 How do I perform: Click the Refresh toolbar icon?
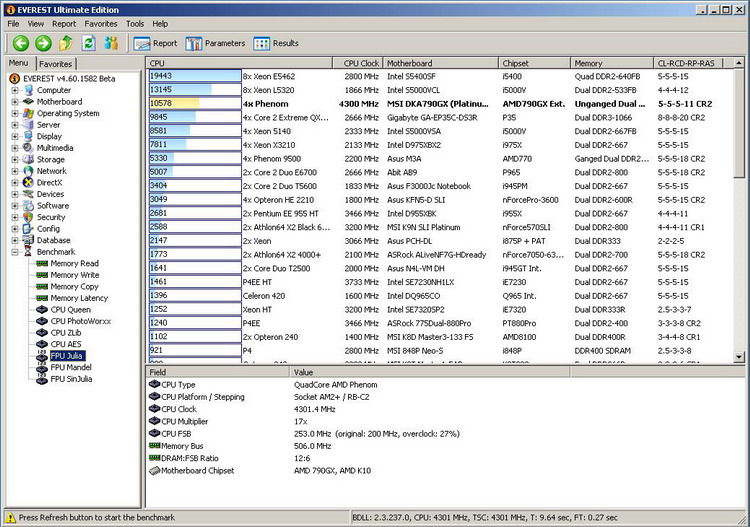(x=88, y=43)
